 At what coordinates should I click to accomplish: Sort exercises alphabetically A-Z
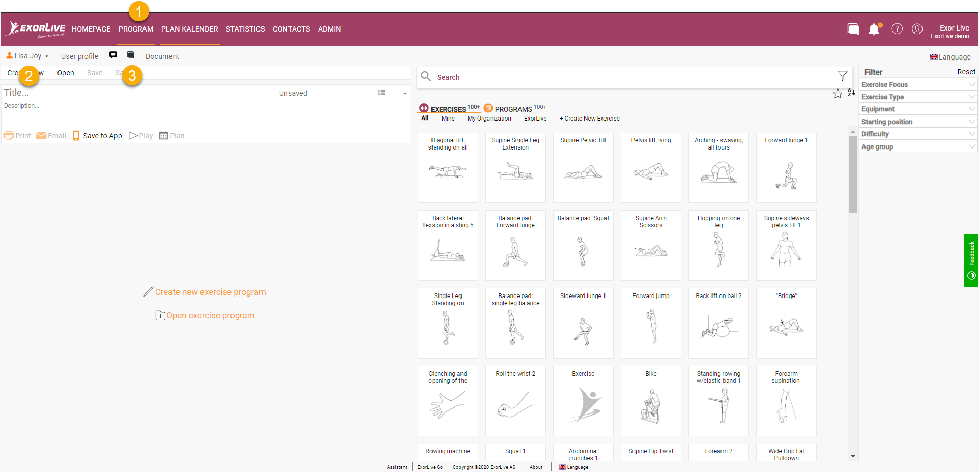tap(851, 93)
